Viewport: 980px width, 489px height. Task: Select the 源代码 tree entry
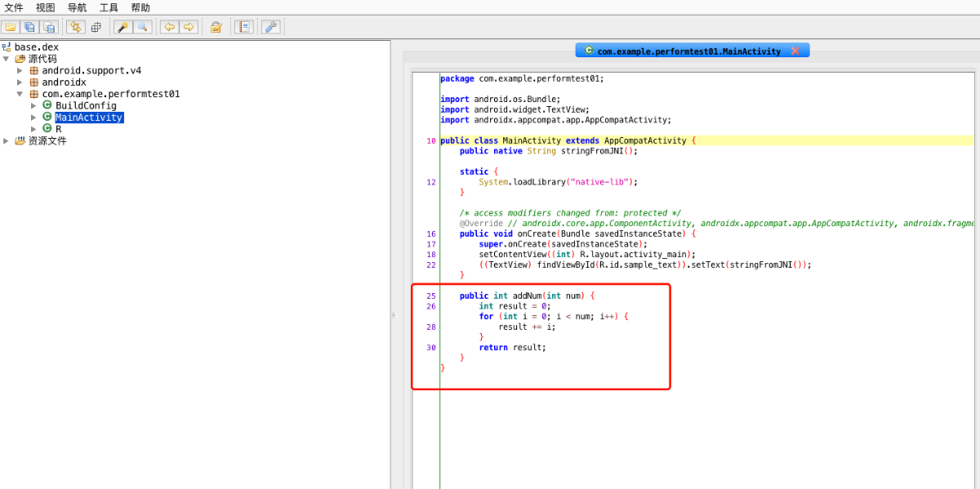pyautogui.click(x=42, y=59)
